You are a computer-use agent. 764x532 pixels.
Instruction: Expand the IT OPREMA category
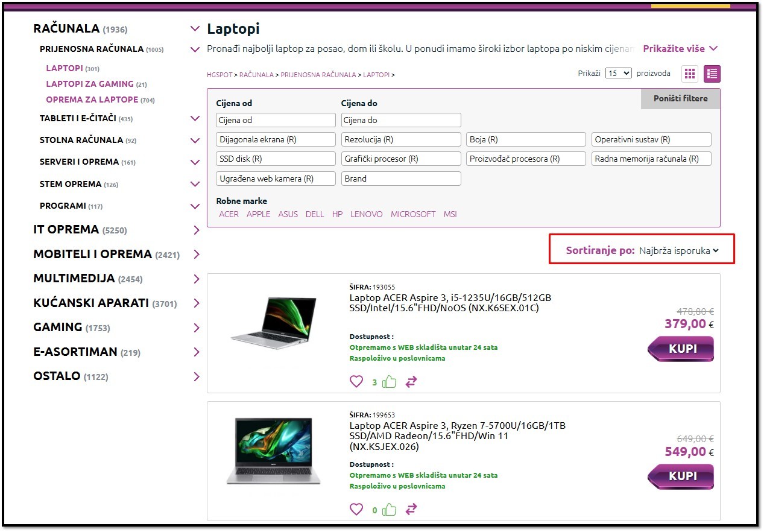pos(196,230)
